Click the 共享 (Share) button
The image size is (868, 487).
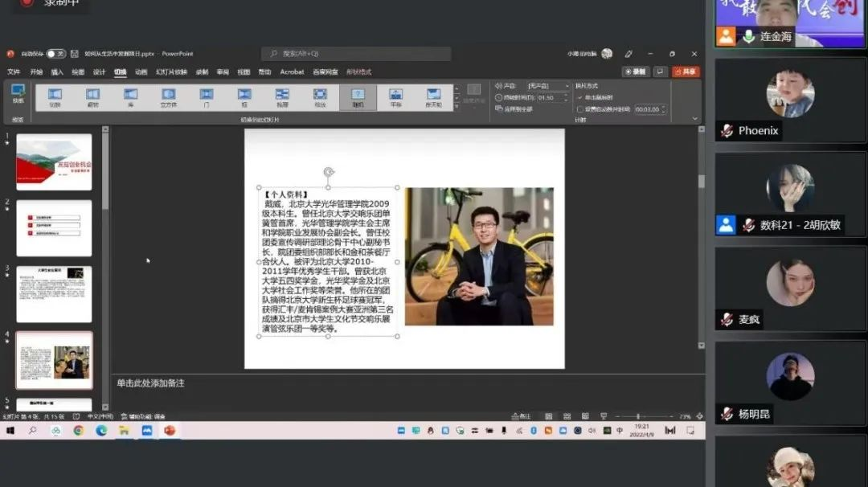pyautogui.click(x=686, y=72)
